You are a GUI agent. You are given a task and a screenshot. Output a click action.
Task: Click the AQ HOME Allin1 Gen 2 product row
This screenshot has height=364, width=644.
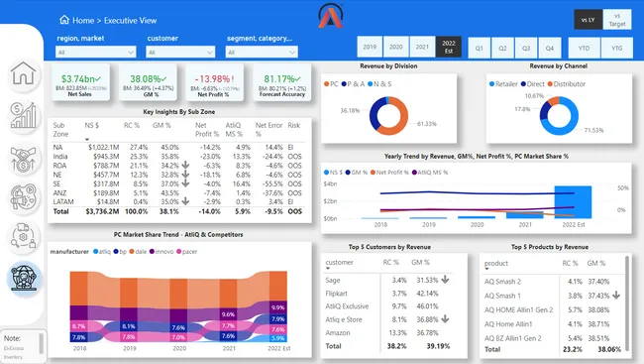(x=553, y=309)
